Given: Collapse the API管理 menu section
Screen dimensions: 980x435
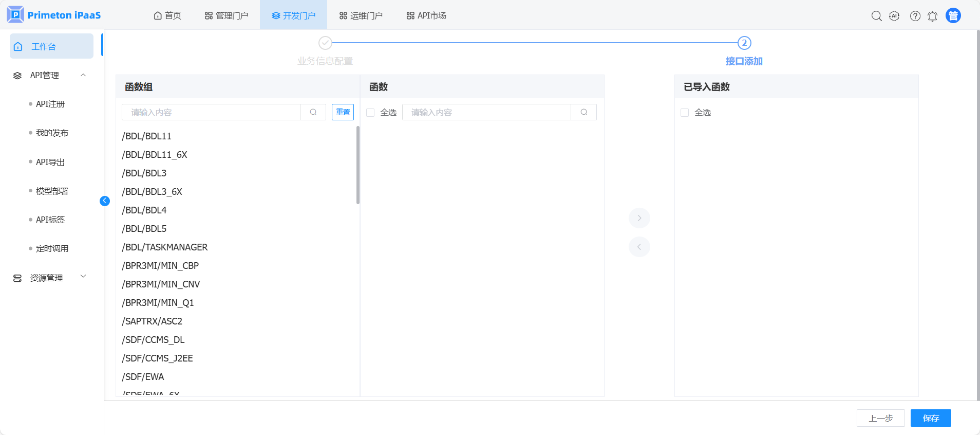Looking at the screenshot, I should coord(83,75).
